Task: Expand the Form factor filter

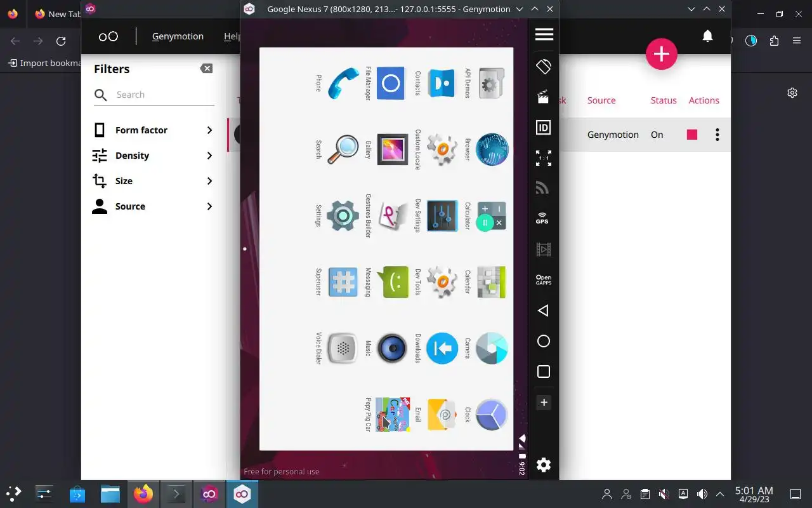Action: 154,130
